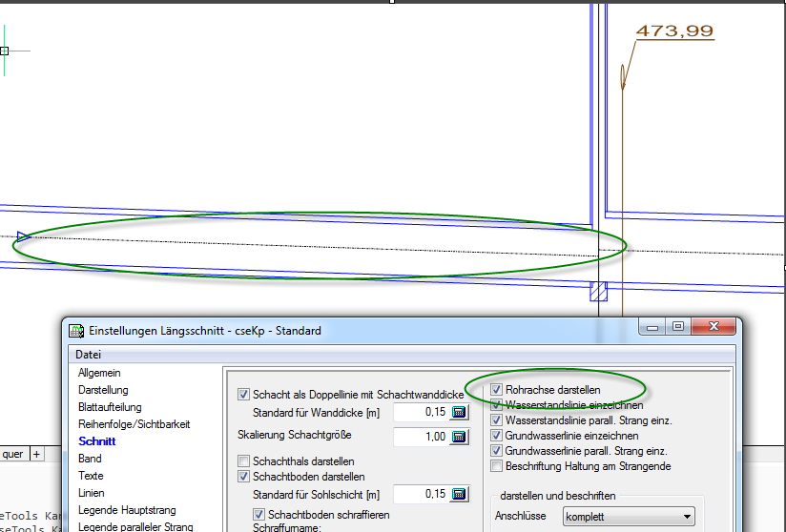Viewport: 786px width, 532px height.
Task: Enable Schachthals darstellen checkbox
Action: [244, 461]
